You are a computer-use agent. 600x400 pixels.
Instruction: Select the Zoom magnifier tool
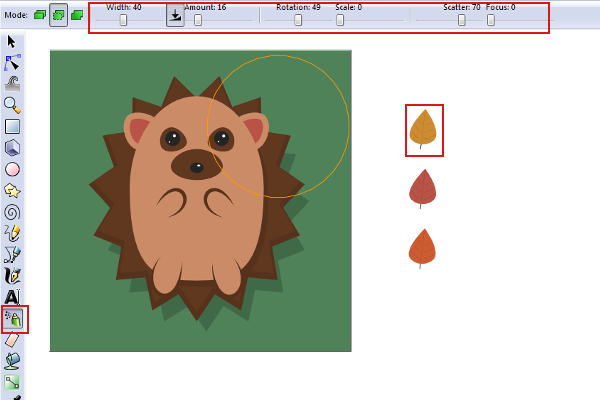[x=13, y=105]
